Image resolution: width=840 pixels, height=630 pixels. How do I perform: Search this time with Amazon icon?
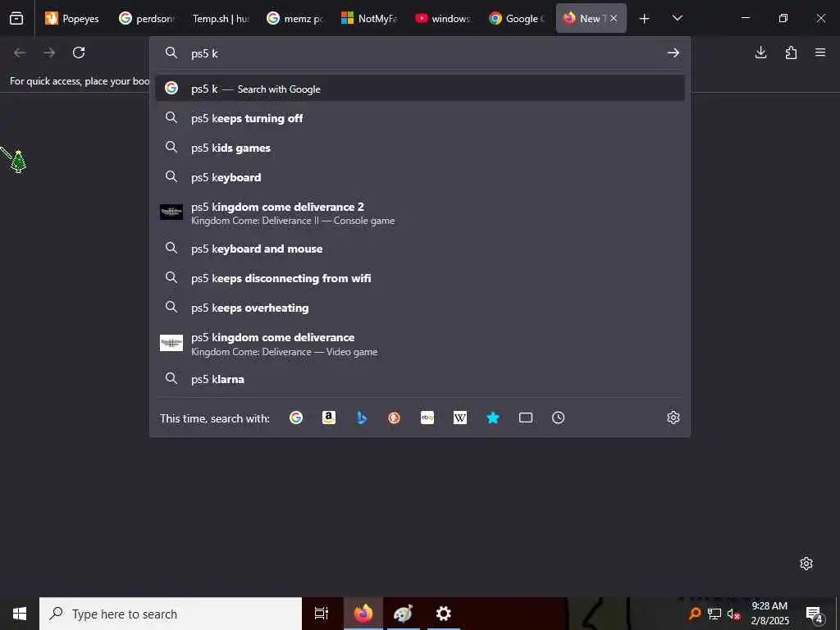click(x=329, y=418)
